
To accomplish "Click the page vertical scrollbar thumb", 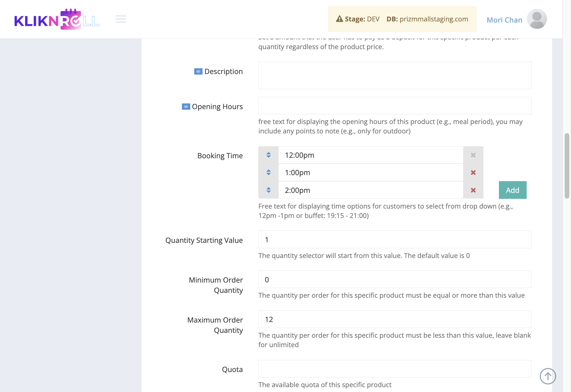I will [x=567, y=166].
